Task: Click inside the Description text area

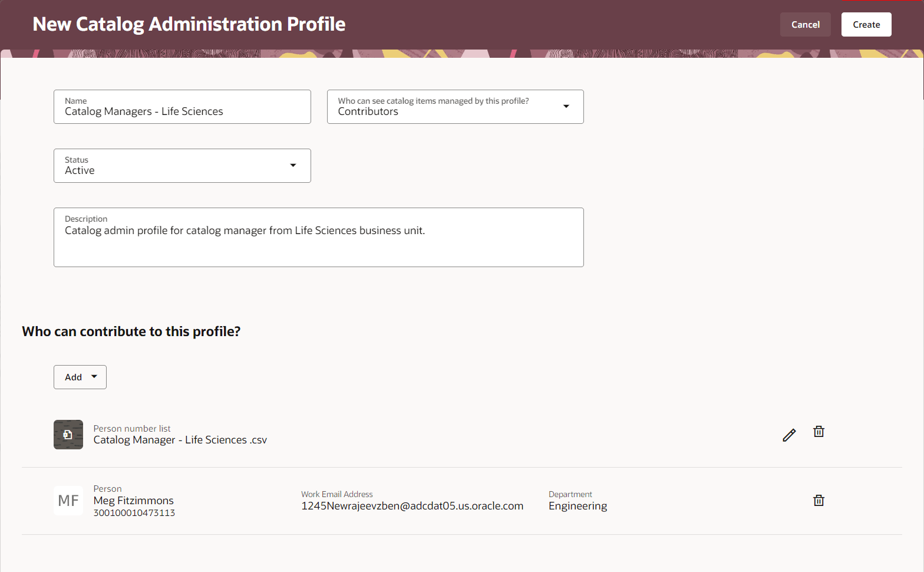Action: 319,237
